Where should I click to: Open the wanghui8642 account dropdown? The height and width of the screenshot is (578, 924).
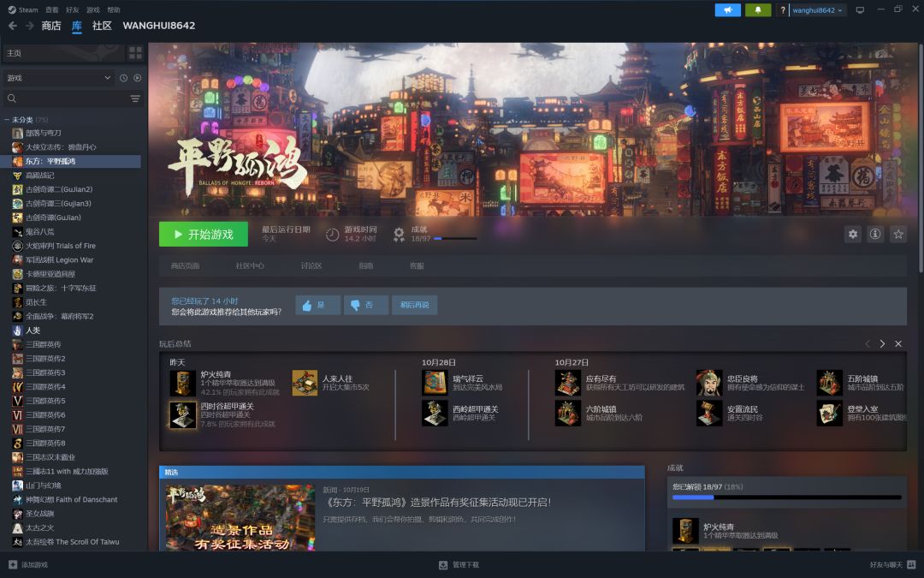[817, 10]
